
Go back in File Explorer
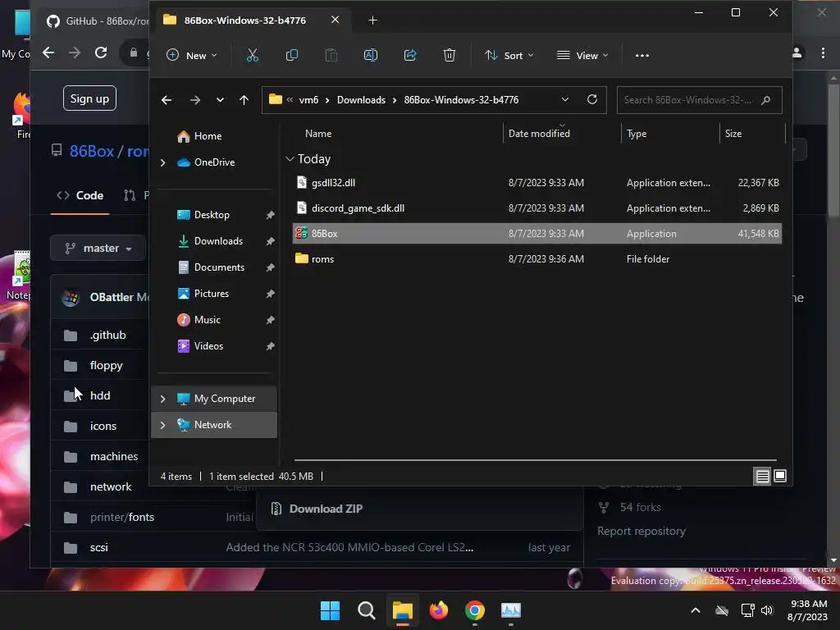tap(167, 100)
